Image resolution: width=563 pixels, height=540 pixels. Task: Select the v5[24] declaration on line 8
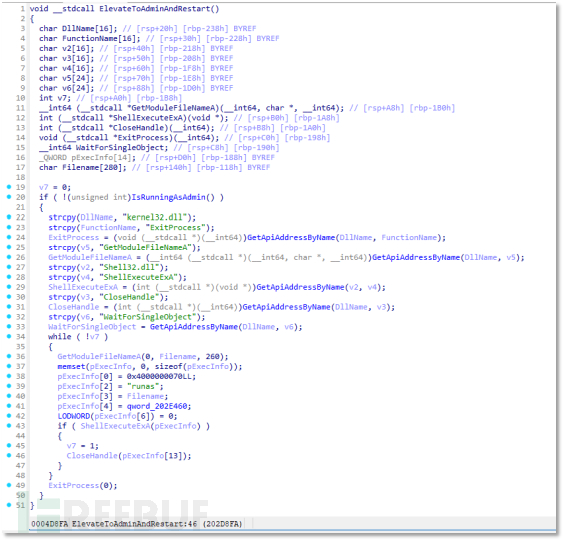(78, 78)
